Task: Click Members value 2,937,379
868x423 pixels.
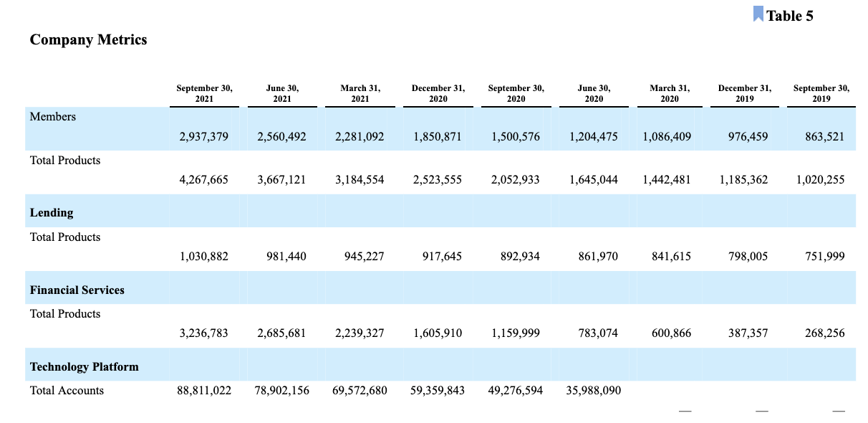Action: pyautogui.click(x=204, y=137)
